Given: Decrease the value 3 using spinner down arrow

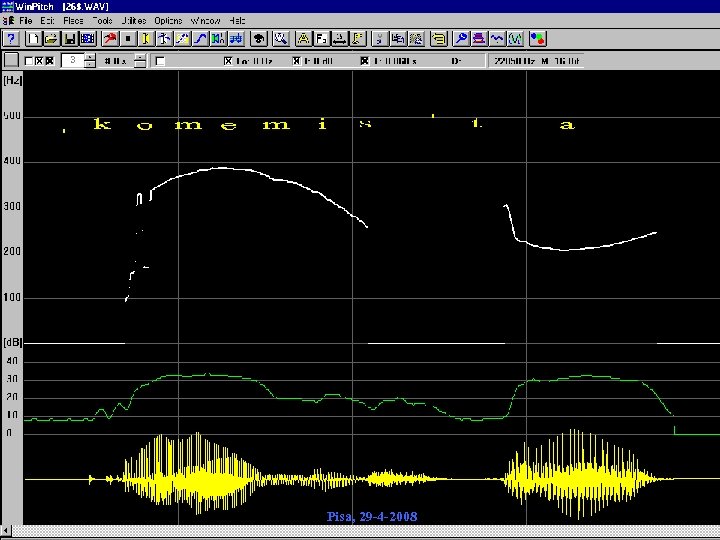Looking at the screenshot, I should (90, 64).
